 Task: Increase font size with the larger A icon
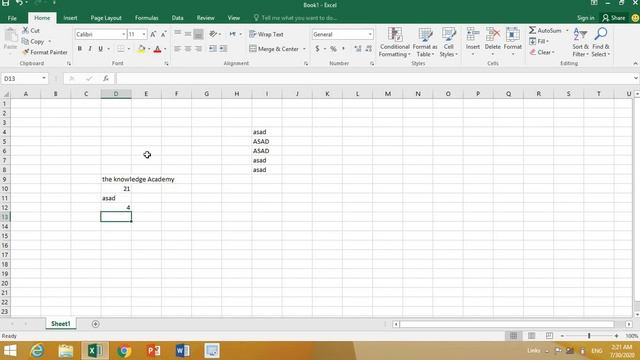(153, 35)
